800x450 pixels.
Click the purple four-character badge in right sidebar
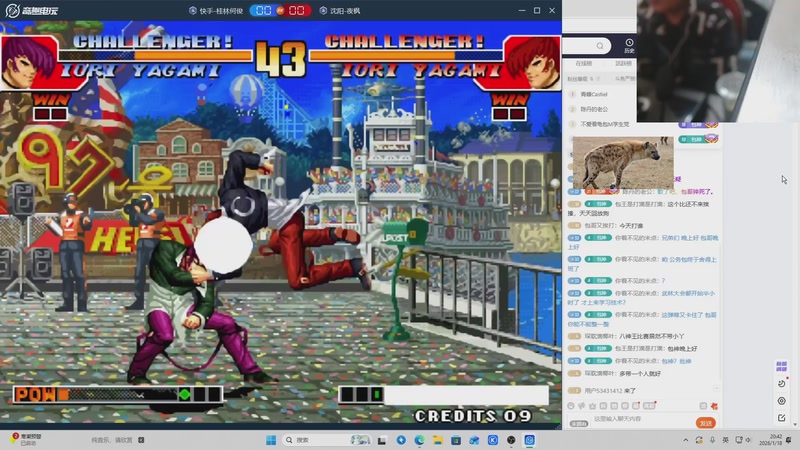[781, 366]
